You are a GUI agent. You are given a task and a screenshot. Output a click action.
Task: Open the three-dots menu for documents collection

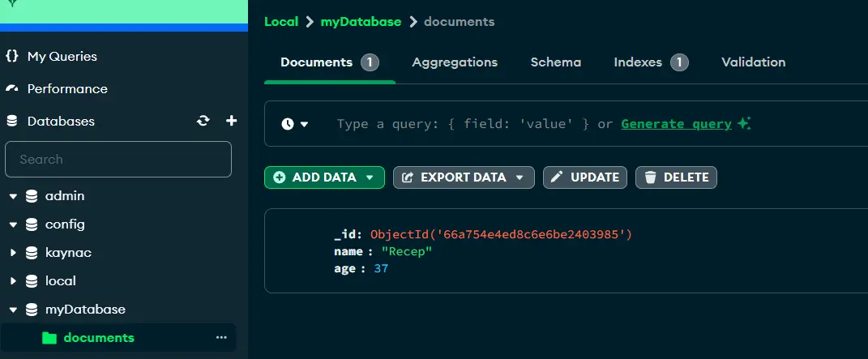click(x=221, y=337)
